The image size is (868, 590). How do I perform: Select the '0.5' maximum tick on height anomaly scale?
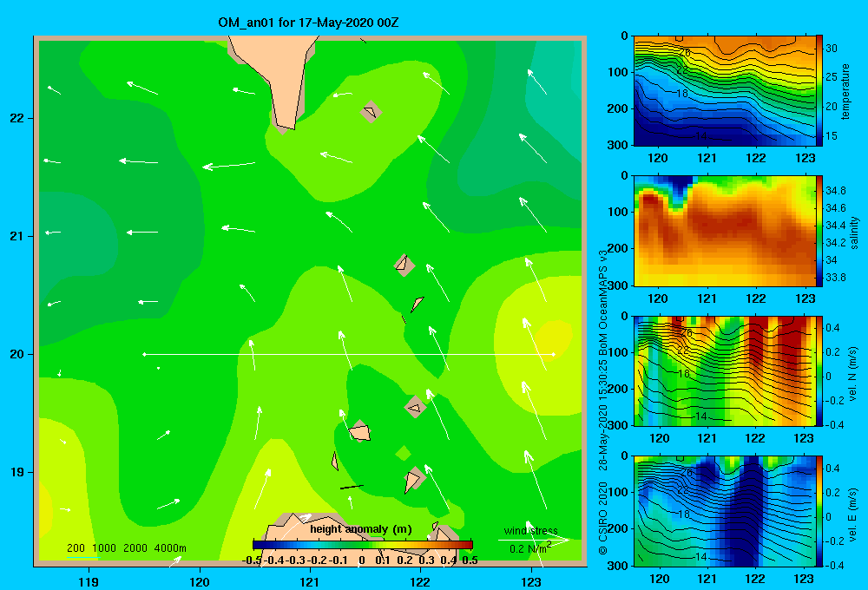pos(470,560)
